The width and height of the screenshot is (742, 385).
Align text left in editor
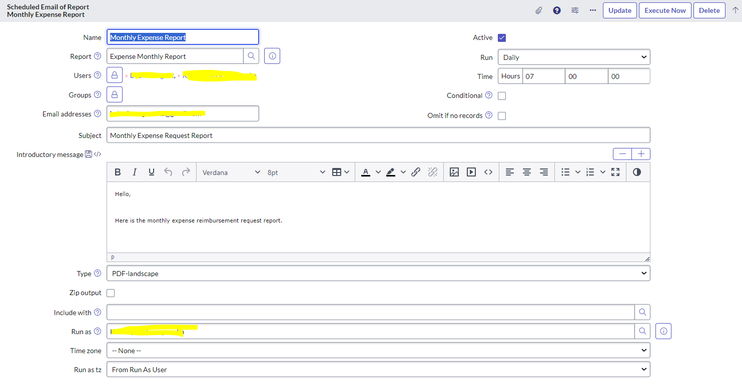tap(510, 172)
